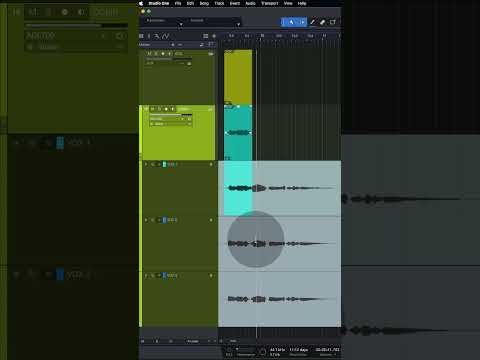Open track list icon near add-track button
Image resolution: width=480 pixels, height=360 pixels.
coord(206,36)
